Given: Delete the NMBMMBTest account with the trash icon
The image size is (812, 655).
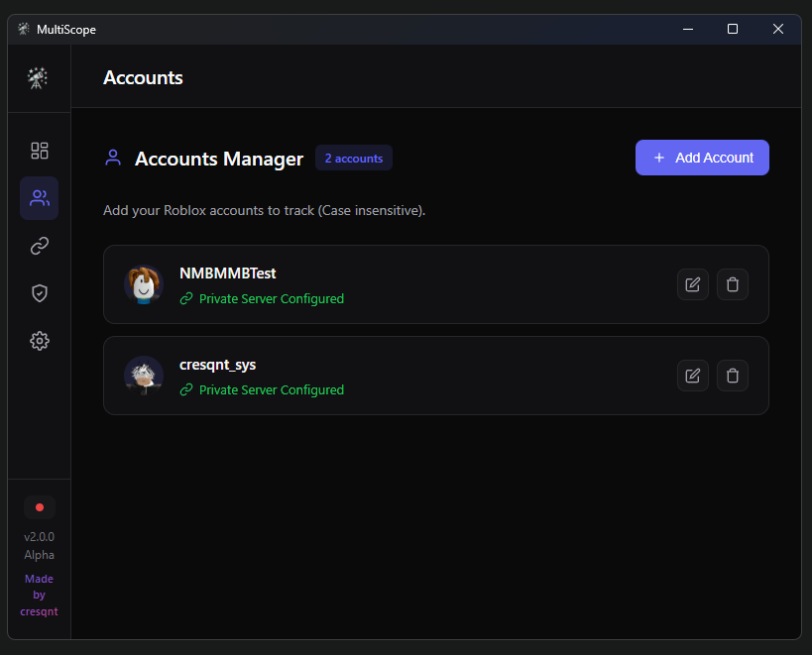Looking at the screenshot, I should 732,284.
